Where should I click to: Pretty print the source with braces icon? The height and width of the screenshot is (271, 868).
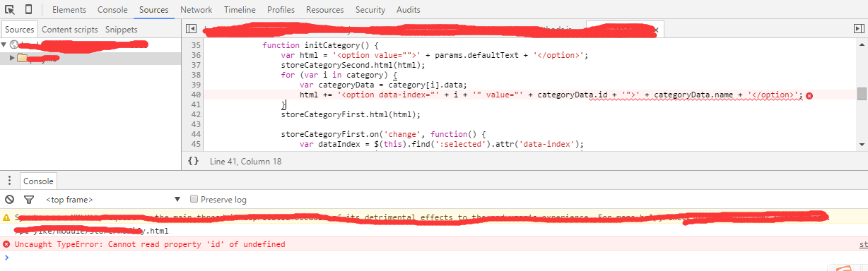pos(193,161)
